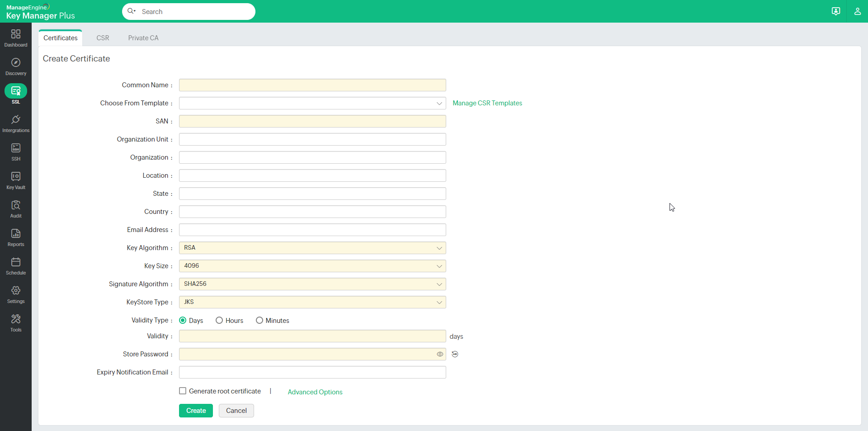Click the ManageEngine Key Manager Plus logo
The height and width of the screenshot is (431, 868).
tap(41, 12)
